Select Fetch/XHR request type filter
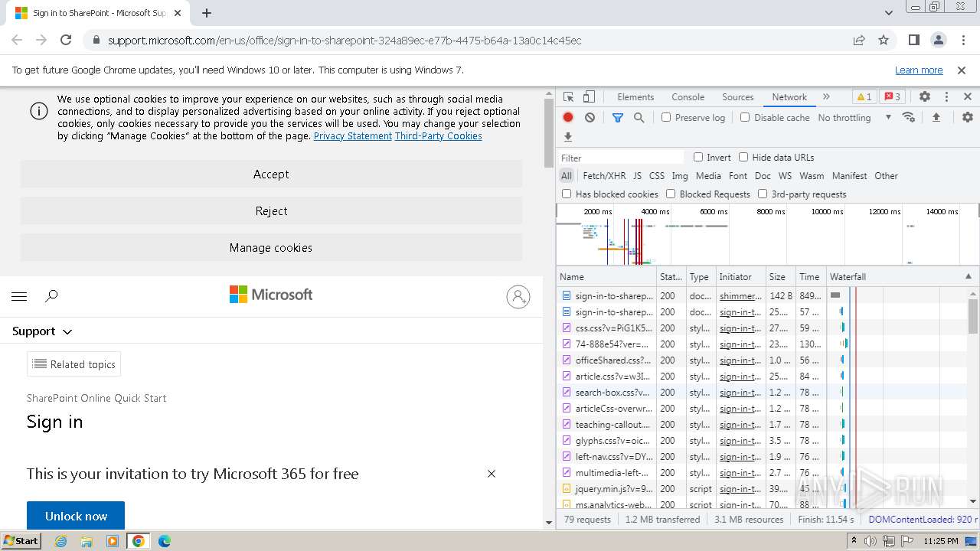 click(x=604, y=175)
